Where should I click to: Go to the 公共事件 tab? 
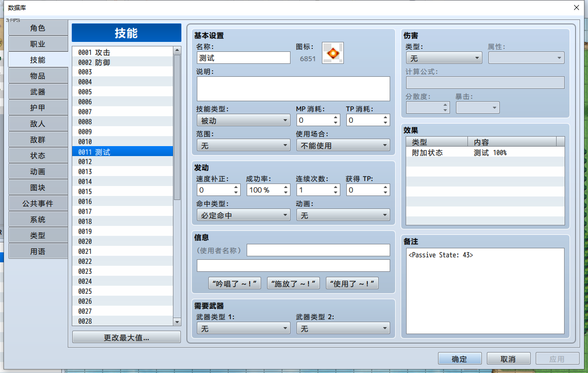pyautogui.click(x=38, y=203)
